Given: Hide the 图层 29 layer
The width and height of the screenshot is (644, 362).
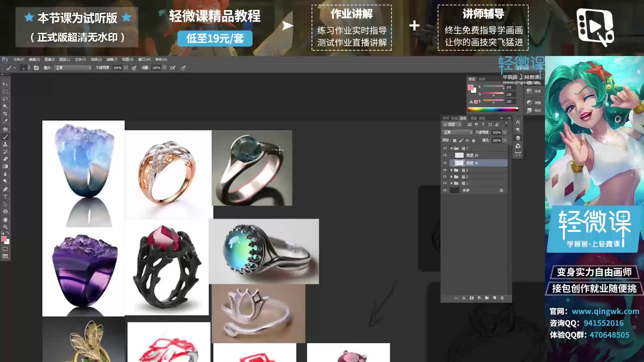Looking at the screenshot, I should pyautogui.click(x=445, y=155).
